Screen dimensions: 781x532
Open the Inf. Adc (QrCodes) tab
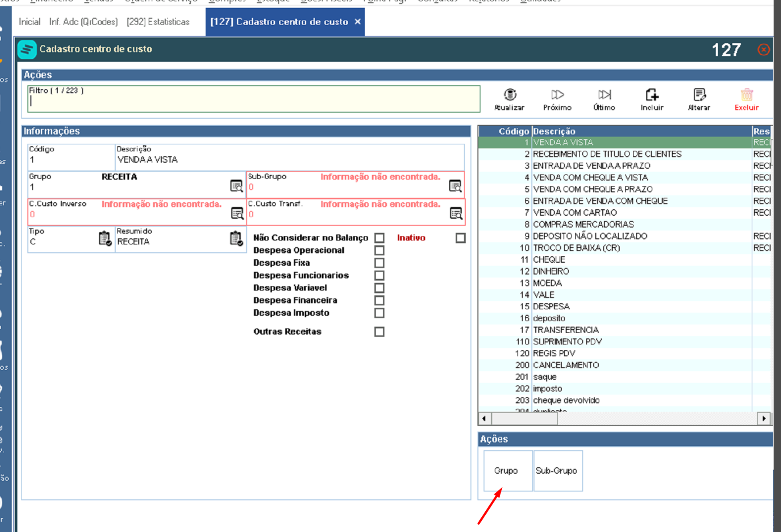tap(83, 22)
